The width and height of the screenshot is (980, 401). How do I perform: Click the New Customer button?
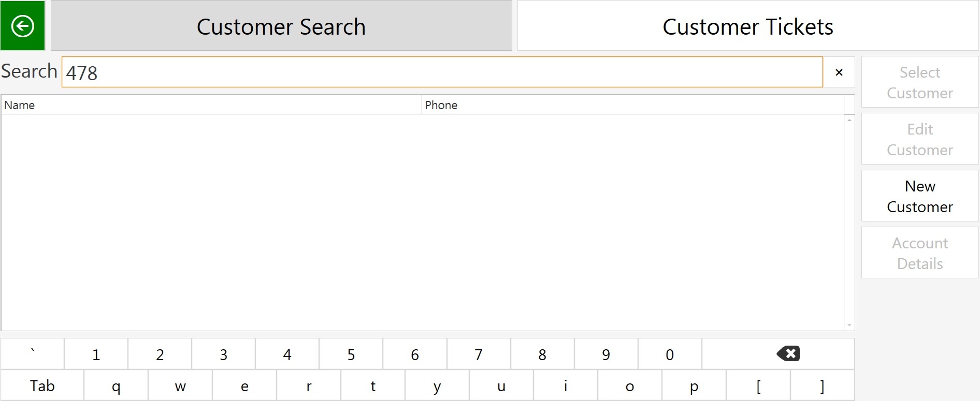click(920, 196)
